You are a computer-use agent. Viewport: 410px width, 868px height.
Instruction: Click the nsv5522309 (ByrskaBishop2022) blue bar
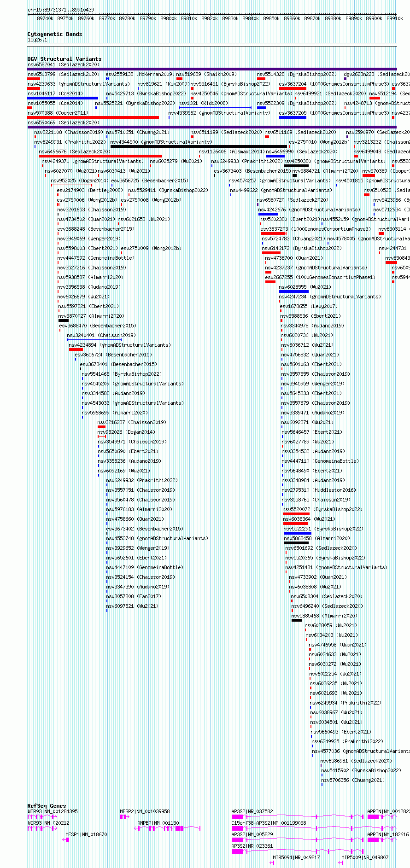click(261, 108)
